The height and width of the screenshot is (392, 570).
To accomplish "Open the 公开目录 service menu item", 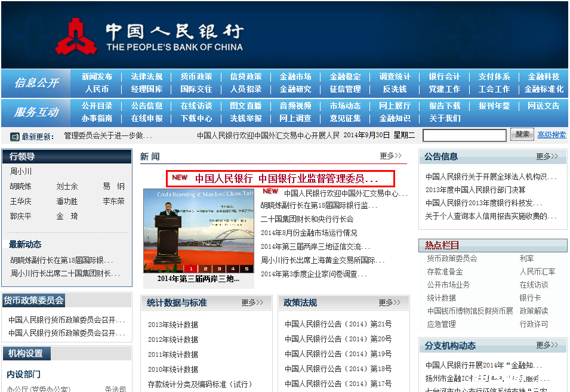I will (x=97, y=106).
